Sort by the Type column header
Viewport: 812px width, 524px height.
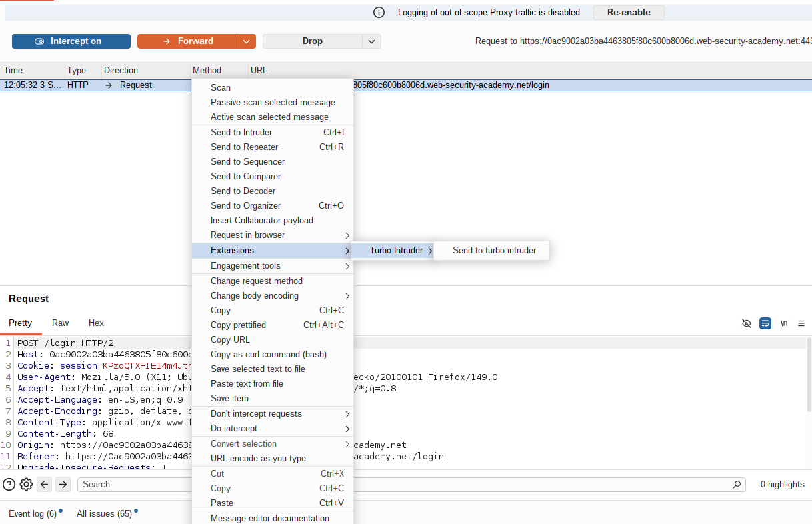click(83, 70)
